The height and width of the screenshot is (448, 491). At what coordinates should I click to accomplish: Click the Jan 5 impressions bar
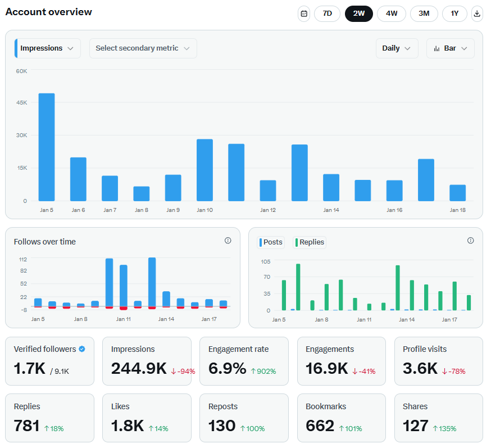click(47, 147)
